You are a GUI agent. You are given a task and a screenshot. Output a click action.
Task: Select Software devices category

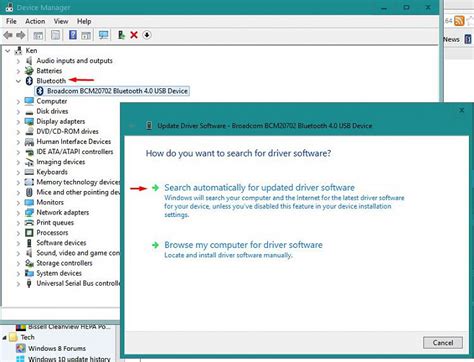pos(61,243)
